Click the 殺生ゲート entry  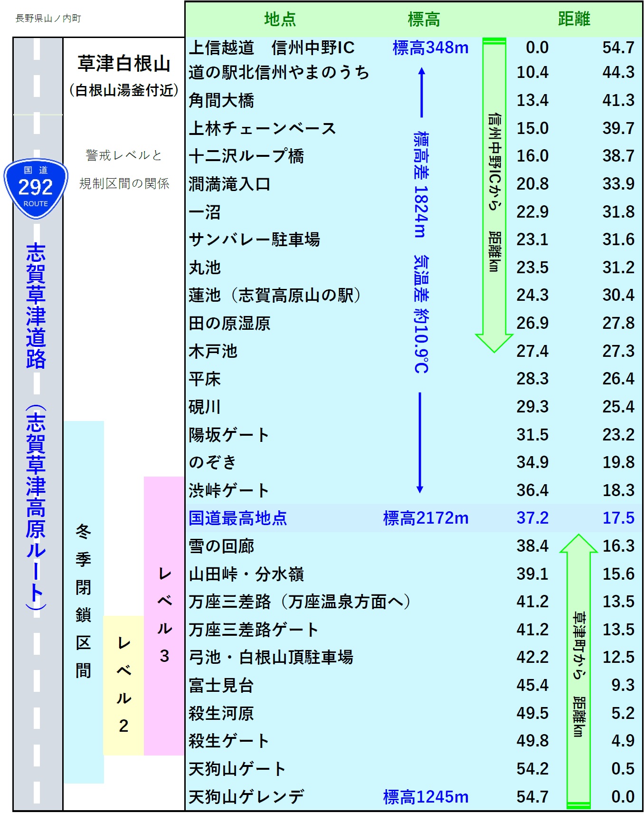(229, 741)
